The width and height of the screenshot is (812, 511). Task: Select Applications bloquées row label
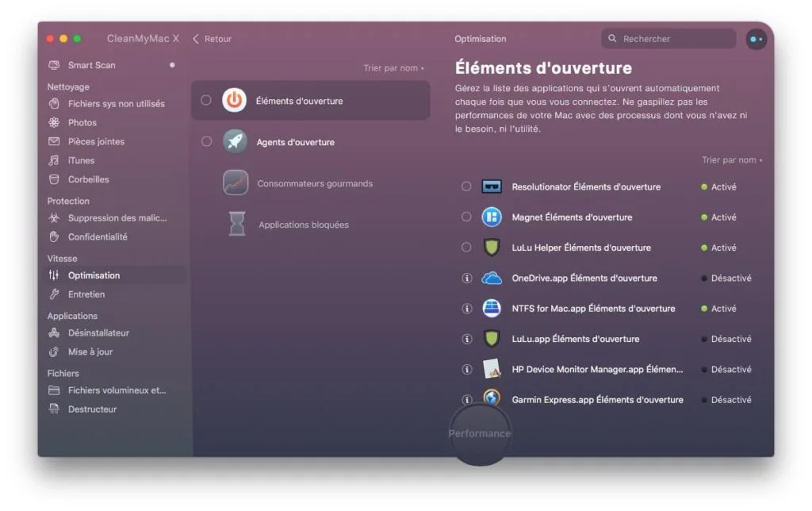(x=304, y=225)
